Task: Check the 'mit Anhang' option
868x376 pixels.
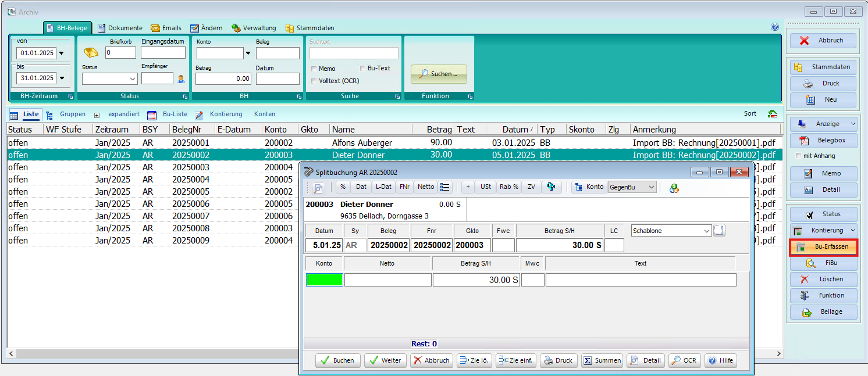Action: (799, 156)
